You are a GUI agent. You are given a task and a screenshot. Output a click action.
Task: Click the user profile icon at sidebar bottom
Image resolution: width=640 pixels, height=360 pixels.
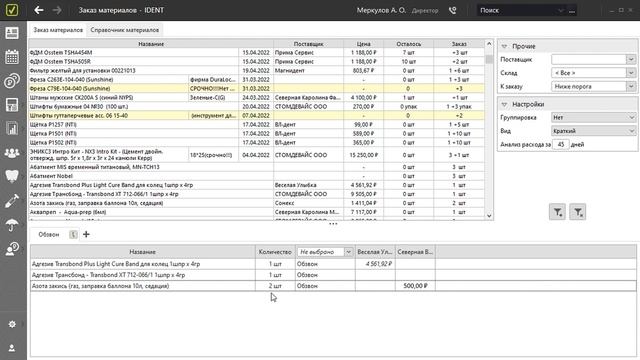(12, 348)
